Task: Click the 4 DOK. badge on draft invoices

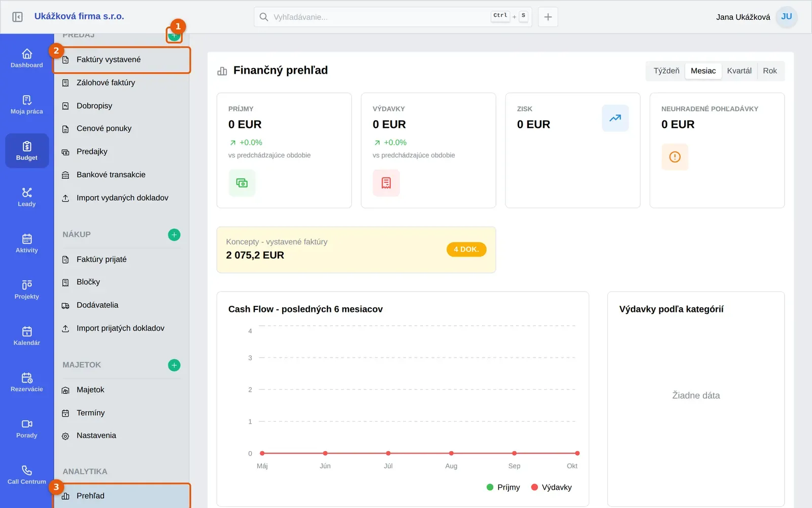Action: [x=466, y=249]
